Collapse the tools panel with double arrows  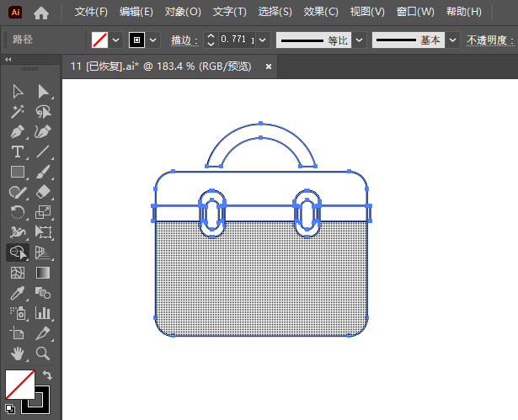pyautogui.click(x=8, y=60)
